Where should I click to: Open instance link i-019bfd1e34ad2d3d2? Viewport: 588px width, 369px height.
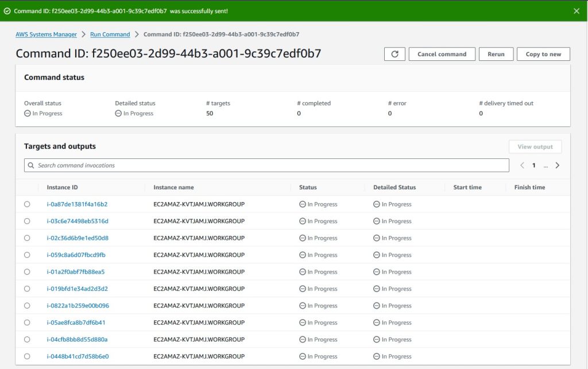tap(77, 289)
